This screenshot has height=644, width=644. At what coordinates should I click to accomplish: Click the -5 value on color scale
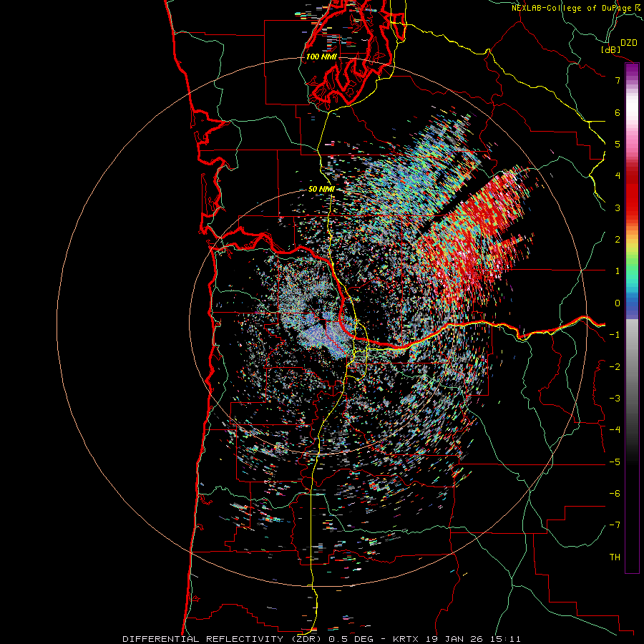tap(615, 462)
